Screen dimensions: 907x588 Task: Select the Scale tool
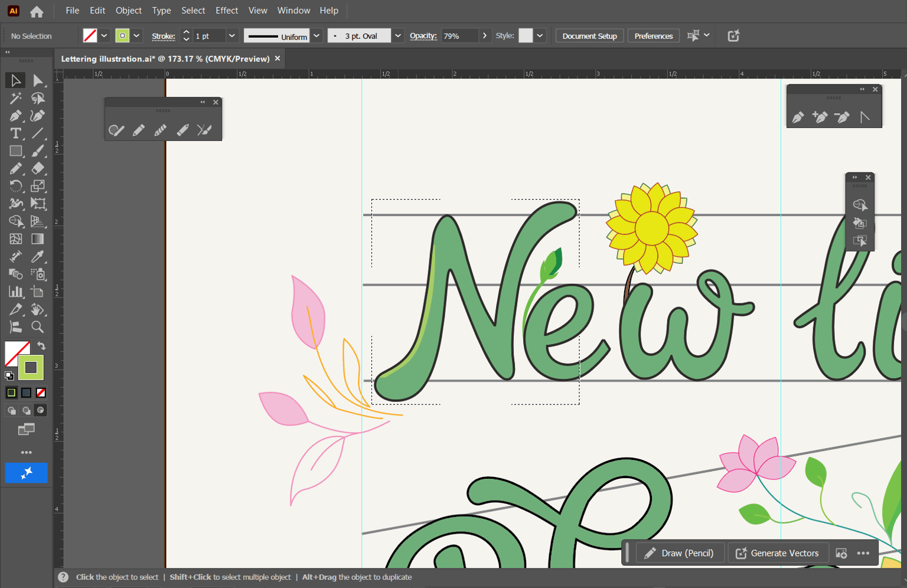pos(38,186)
